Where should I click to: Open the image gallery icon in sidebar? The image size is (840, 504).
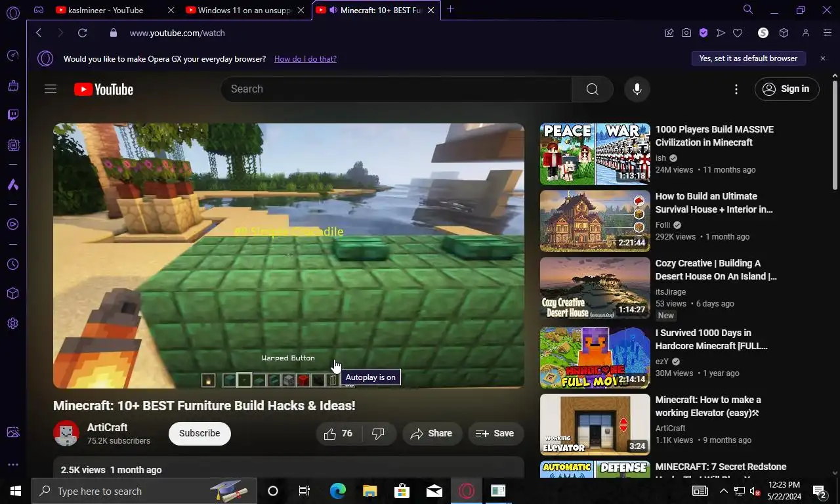pyautogui.click(x=13, y=432)
